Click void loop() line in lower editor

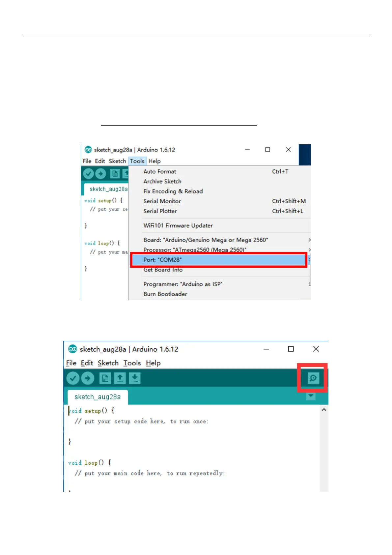[90, 463]
